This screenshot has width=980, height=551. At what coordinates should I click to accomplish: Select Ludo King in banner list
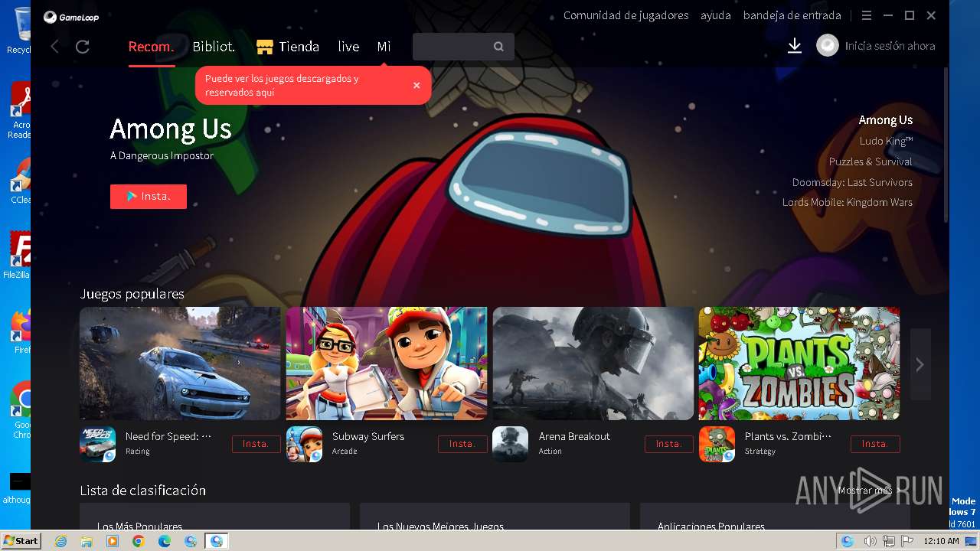(886, 141)
